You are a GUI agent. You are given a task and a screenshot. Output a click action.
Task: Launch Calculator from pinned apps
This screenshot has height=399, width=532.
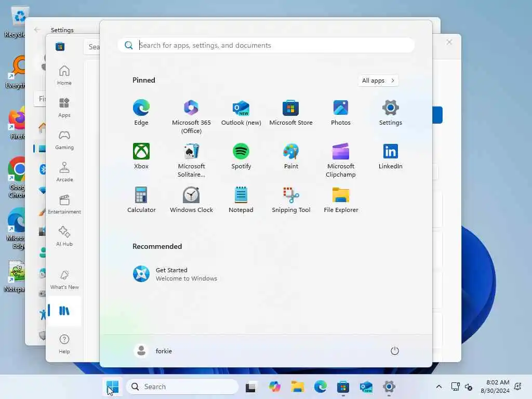pyautogui.click(x=141, y=200)
